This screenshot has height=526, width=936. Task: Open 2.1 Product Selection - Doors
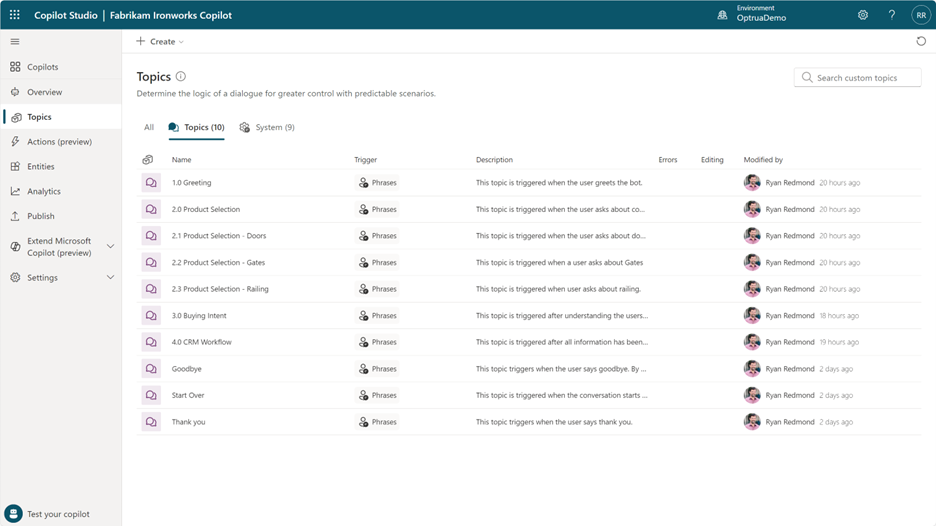click(x=219, y=236)
